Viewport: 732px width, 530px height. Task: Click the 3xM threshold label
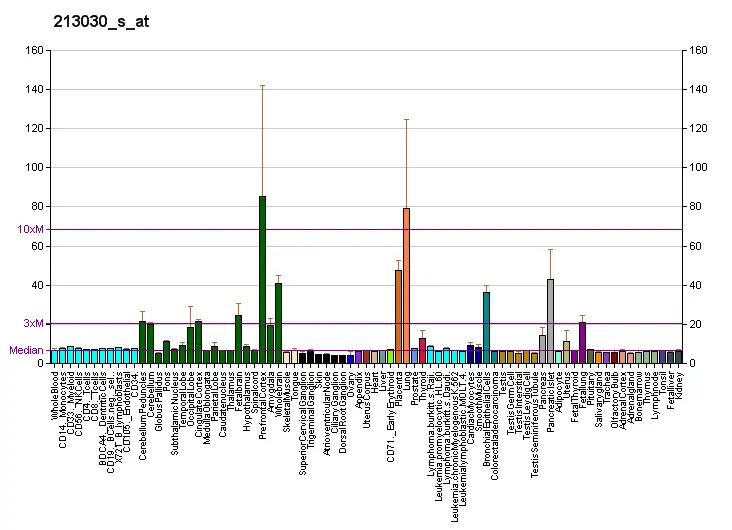tap(33, 323)
